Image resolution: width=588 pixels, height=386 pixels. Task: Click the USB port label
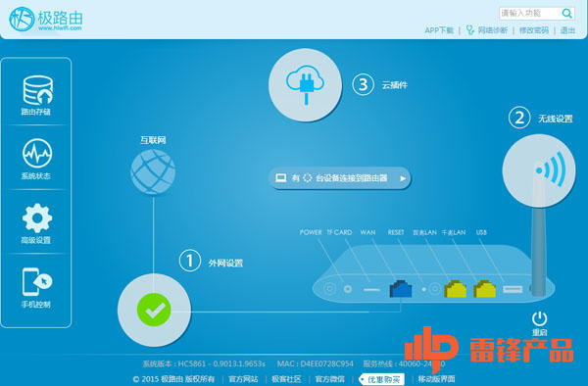pos(481,232)
